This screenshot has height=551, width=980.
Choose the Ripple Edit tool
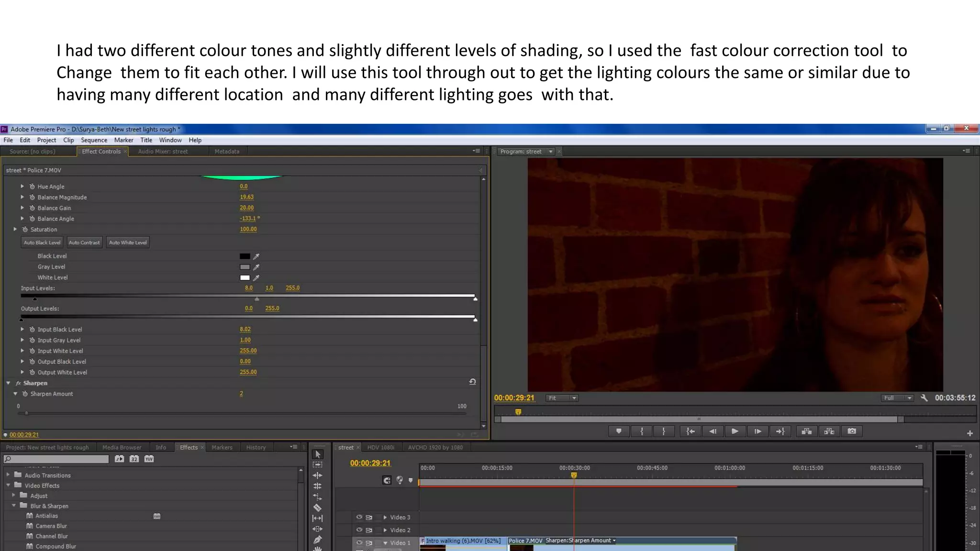(x=317, y=475)
